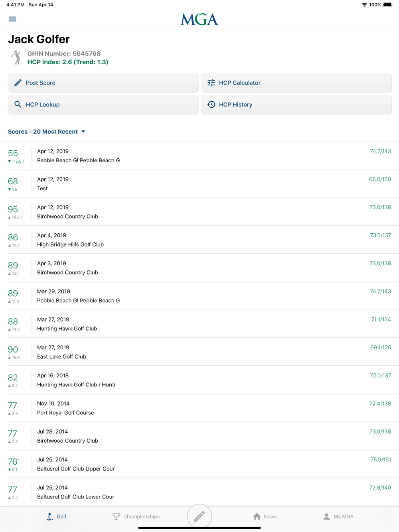Open the score 55 Pebble Beach round

pyautogui.click(x=199, y=156)
